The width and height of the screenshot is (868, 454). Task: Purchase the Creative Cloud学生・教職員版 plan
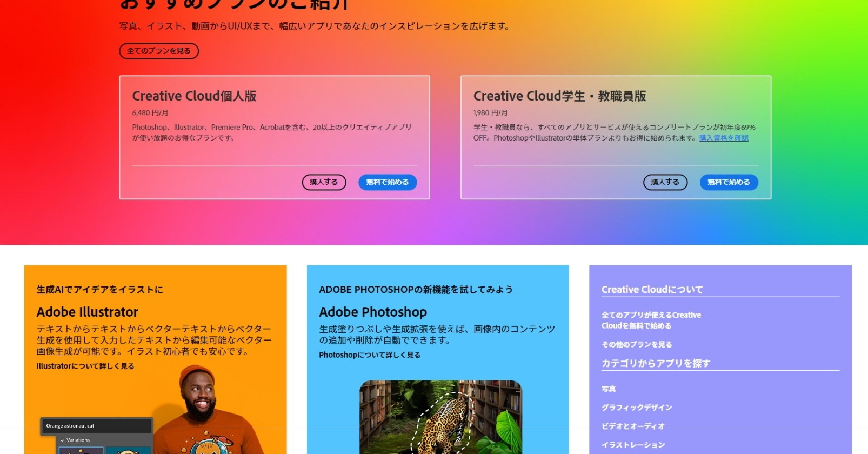pos(665,182)
